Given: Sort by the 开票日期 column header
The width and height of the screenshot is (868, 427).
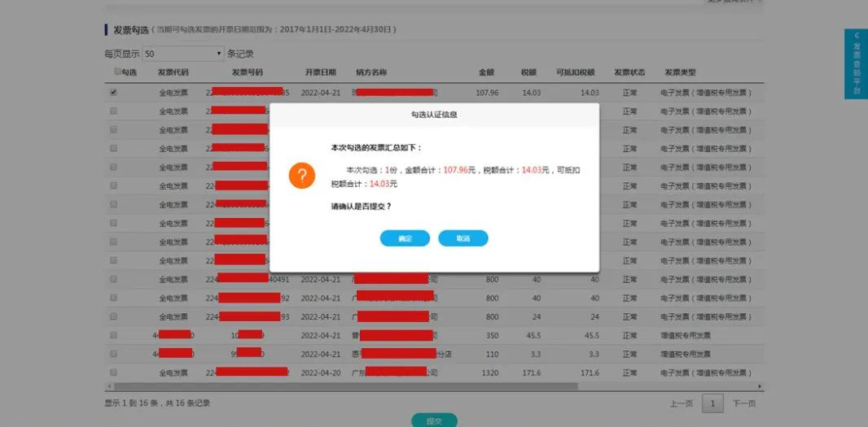Looking at the screenshot, I should coord(320,72).
